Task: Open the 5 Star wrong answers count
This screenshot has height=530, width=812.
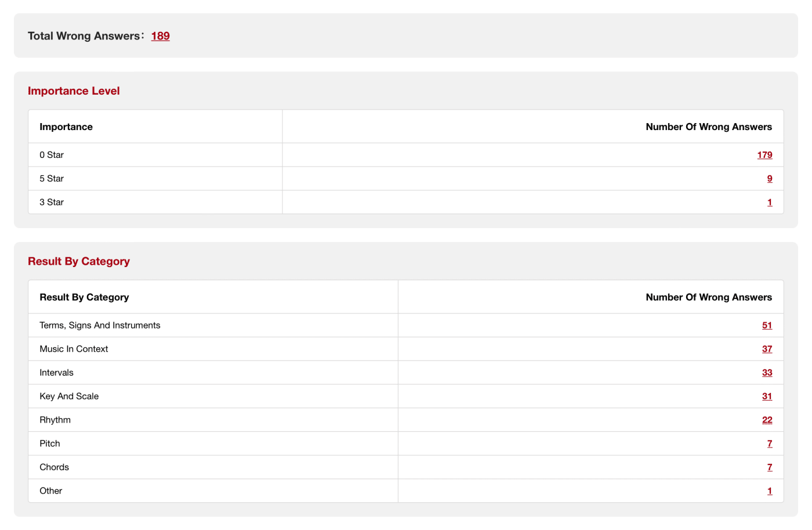Action: (769, 179)
